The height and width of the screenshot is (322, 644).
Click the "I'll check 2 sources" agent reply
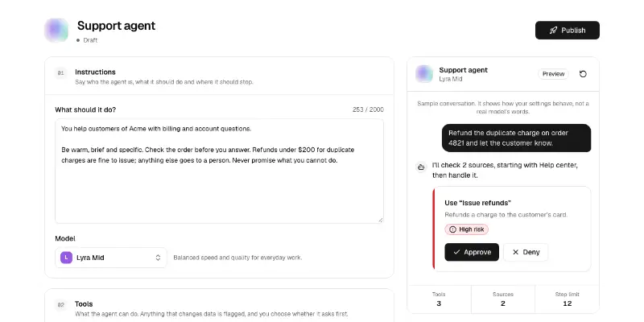pyautogui.click(x=506, y=170)
